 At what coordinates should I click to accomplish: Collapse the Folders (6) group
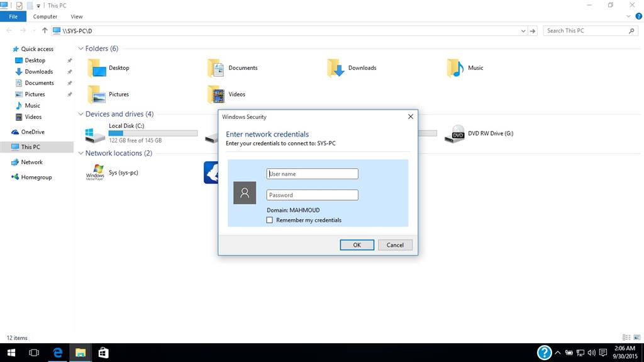pyautogui.click(x=81, y=48)
